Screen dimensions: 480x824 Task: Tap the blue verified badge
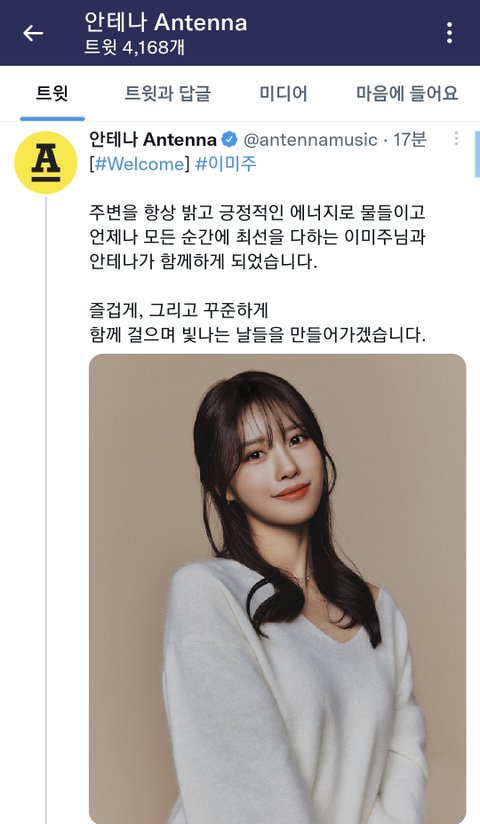tap(230, 140)
